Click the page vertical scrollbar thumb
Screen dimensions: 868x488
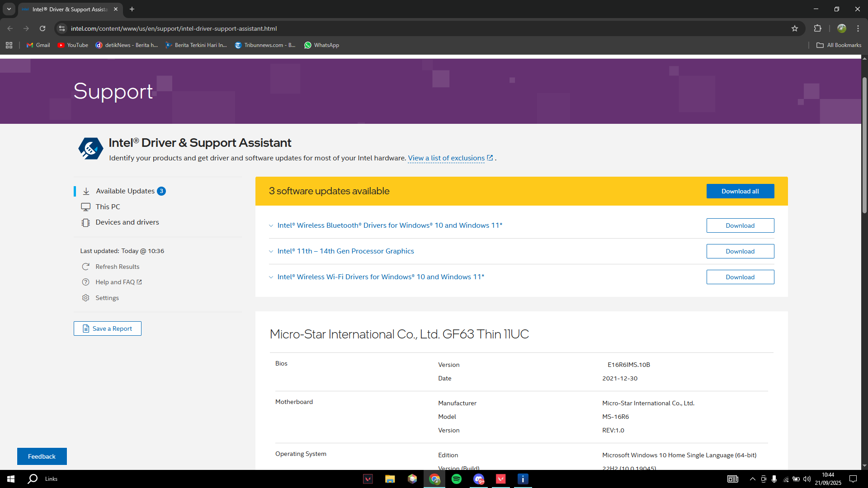click(864, 145)
